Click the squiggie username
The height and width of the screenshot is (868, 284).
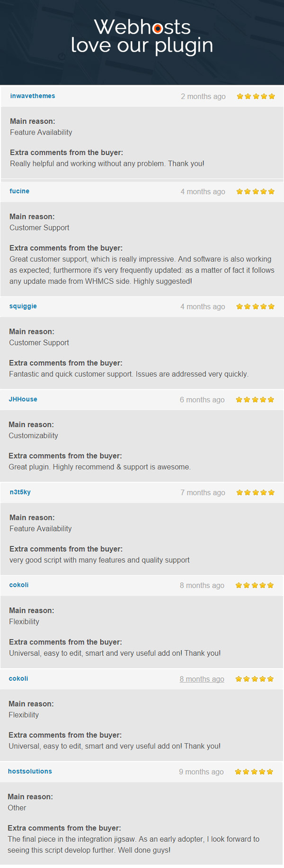pyautogui.click(x=23, y=306)
